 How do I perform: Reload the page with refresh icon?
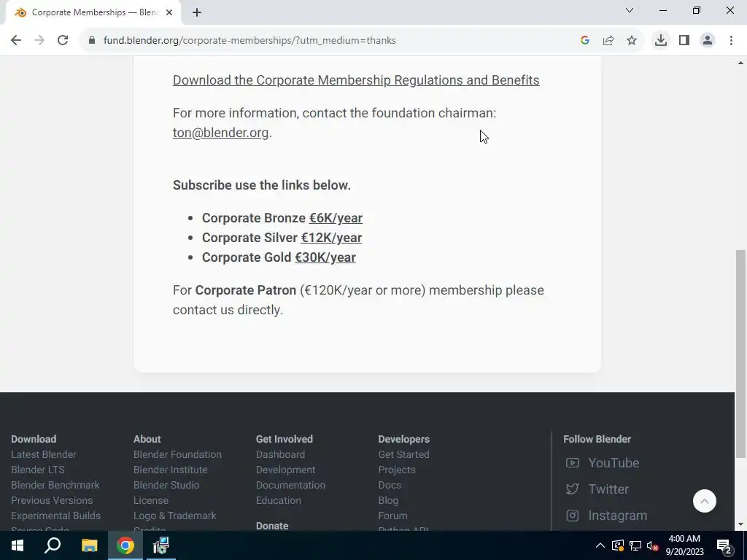point(63,41)
